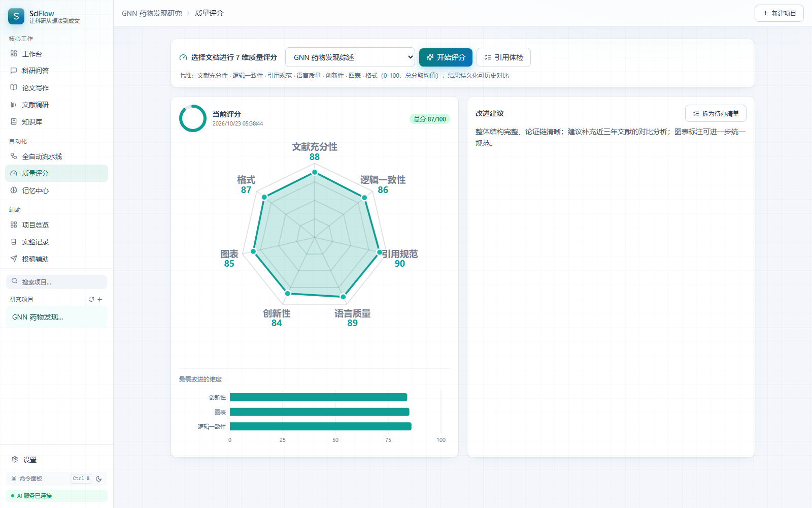Open the 工作台 dashboard icon
This screenshot has width=812, height=508.
[14, 53]
